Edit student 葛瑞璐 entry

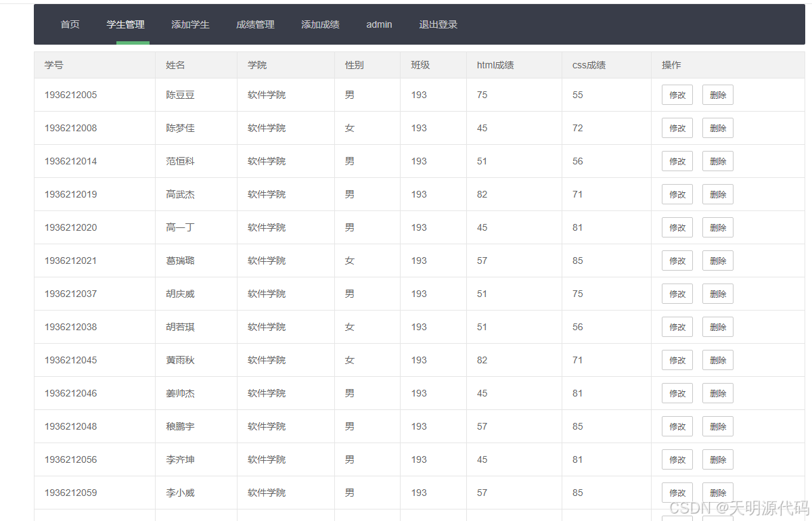click(677, 260)
